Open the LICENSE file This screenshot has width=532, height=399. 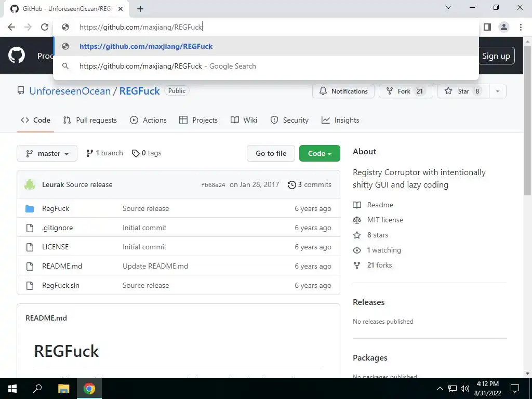(55, 247)
